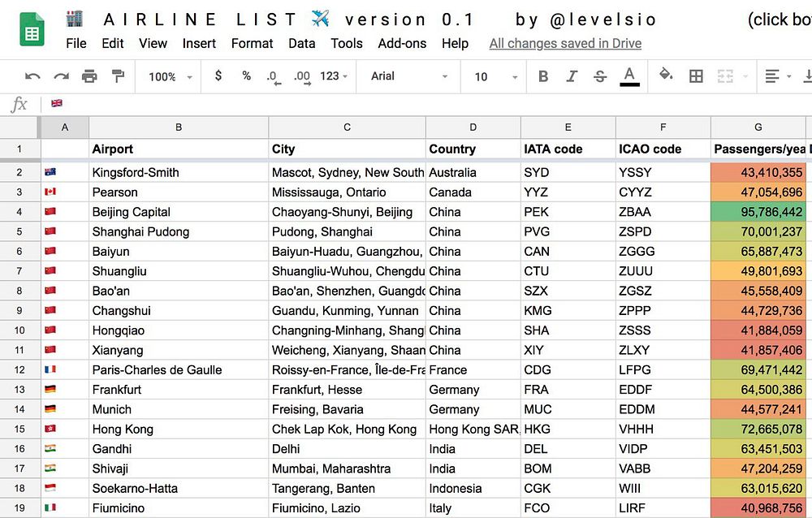The image size is (812, 518).
Task: Open the View menu
Action: click(x=153, y=44)
